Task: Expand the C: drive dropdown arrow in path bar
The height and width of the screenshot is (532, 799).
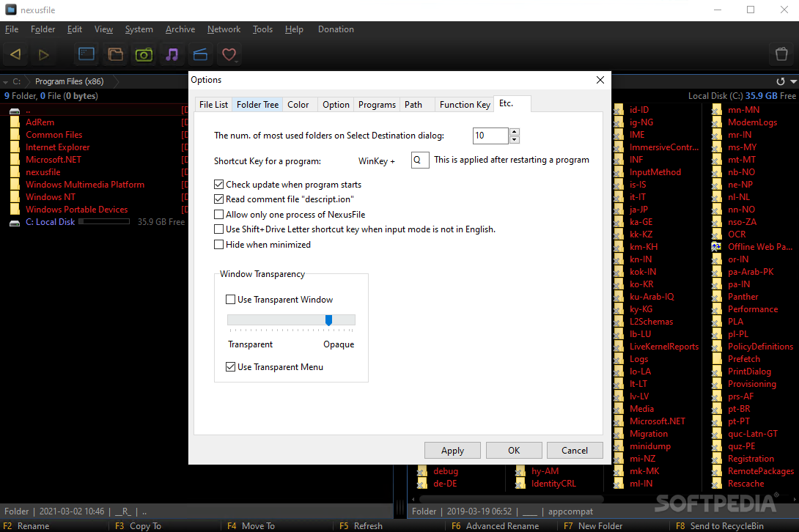Action: (6, 81)
